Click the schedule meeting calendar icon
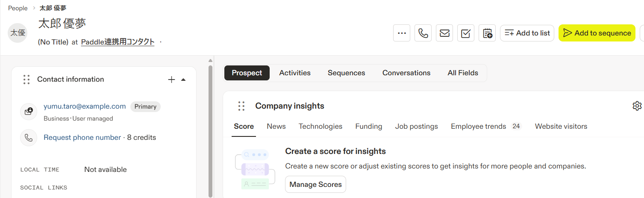 click(x=487, y=33)
